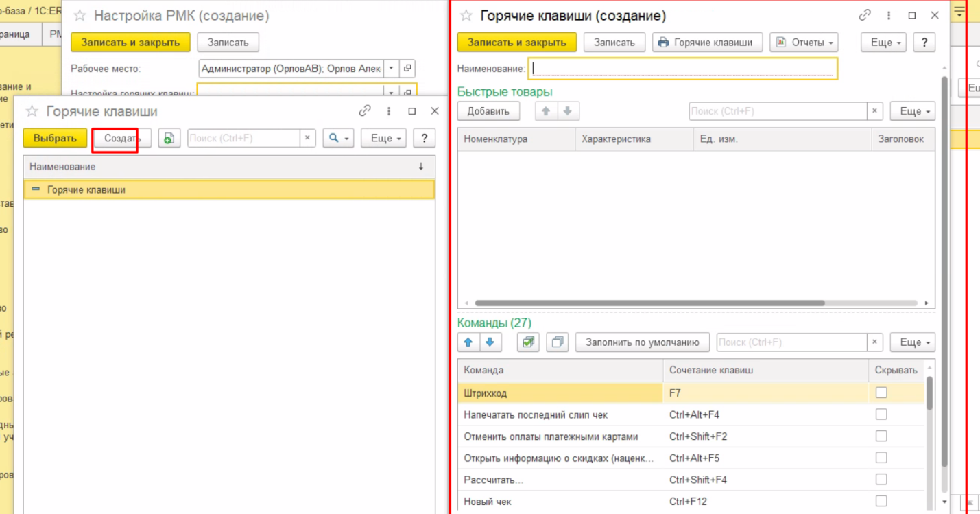Toggle Скрывать checkbox for Новый чек
Image resolution: width=980 pixels, height=514 pixels.
coord(881,501)
